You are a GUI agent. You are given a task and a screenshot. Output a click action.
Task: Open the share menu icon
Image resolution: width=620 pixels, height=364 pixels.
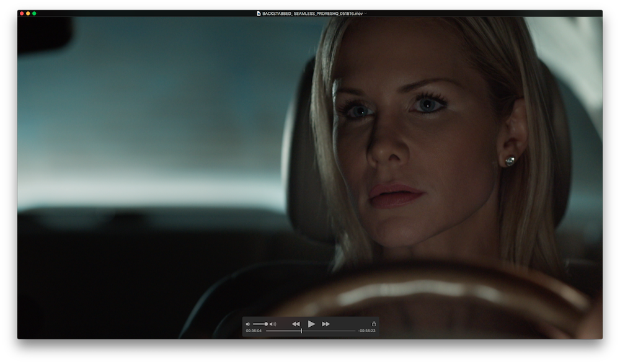coord(374,324)
